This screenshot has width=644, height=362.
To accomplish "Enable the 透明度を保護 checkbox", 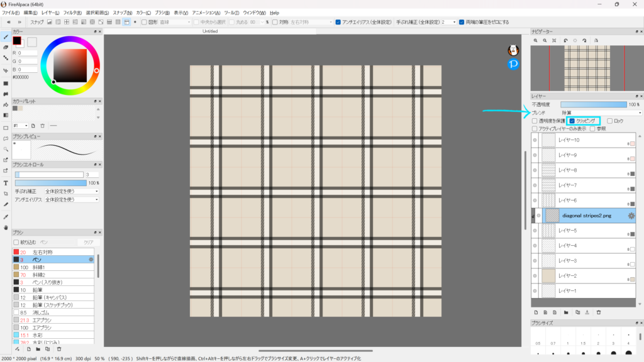I will (x=535, y=121).
